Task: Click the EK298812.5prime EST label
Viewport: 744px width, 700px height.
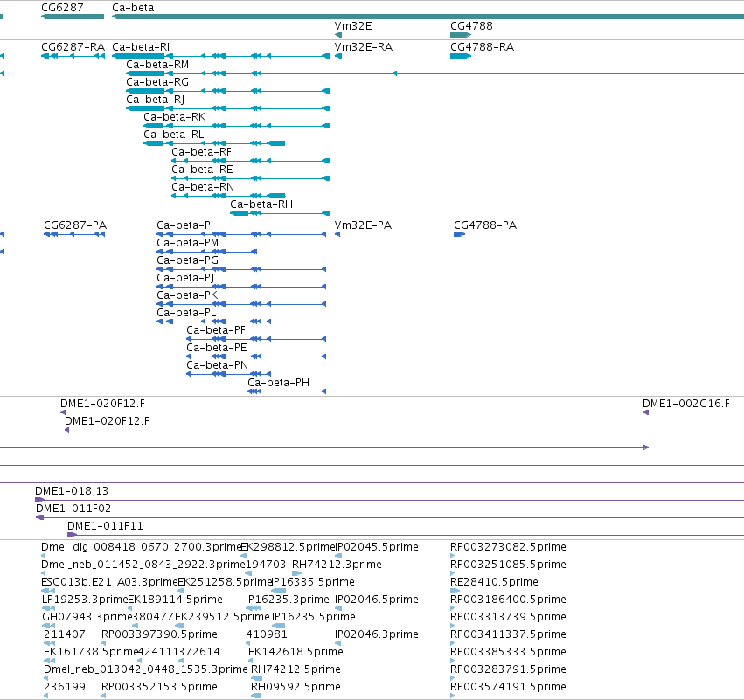Action: [x=288, y=547]
